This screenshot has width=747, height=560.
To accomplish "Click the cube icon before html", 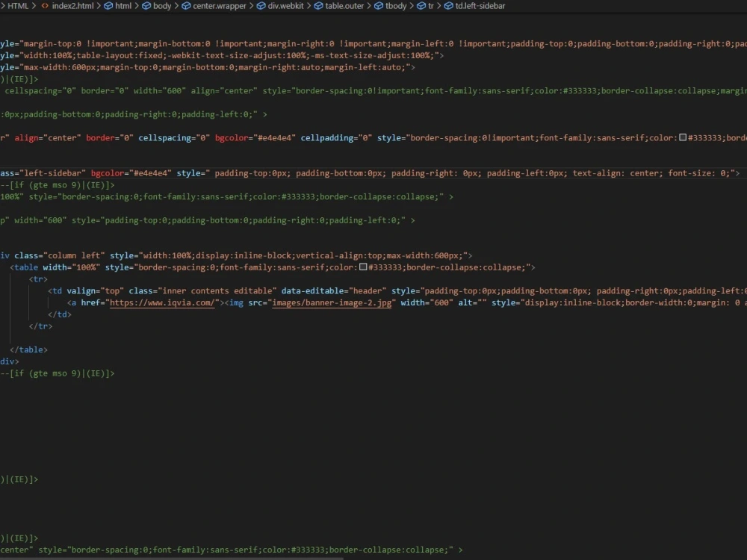I will (108, 6).
